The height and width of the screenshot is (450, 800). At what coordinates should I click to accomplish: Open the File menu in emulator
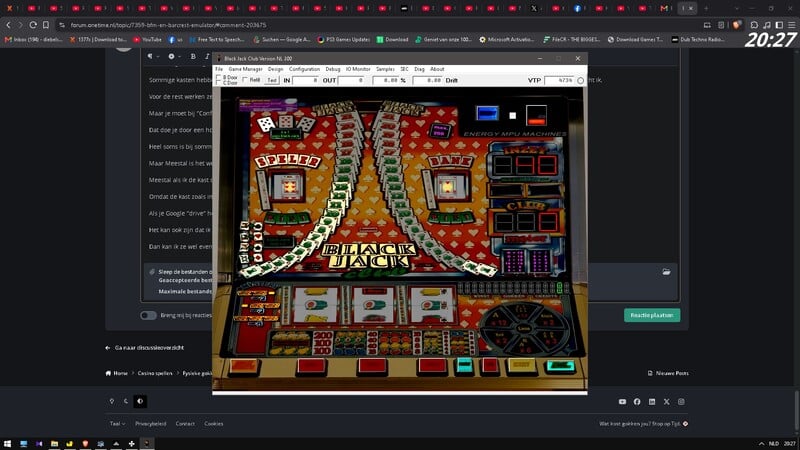coord(219,69)
